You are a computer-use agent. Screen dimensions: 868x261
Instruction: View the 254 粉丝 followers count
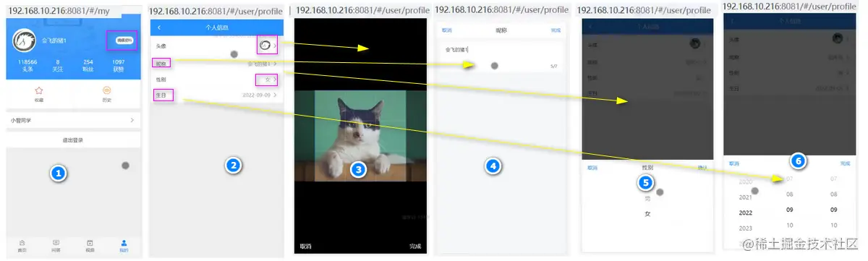88,66
